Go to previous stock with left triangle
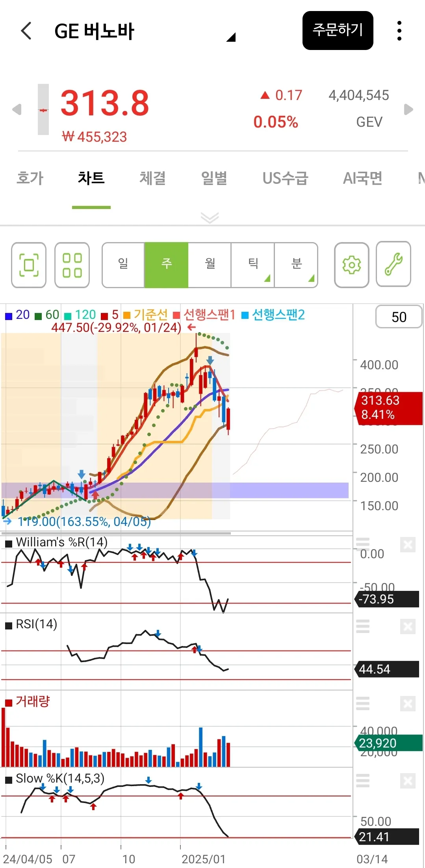 pyautogui.click(x=17, y=109)
